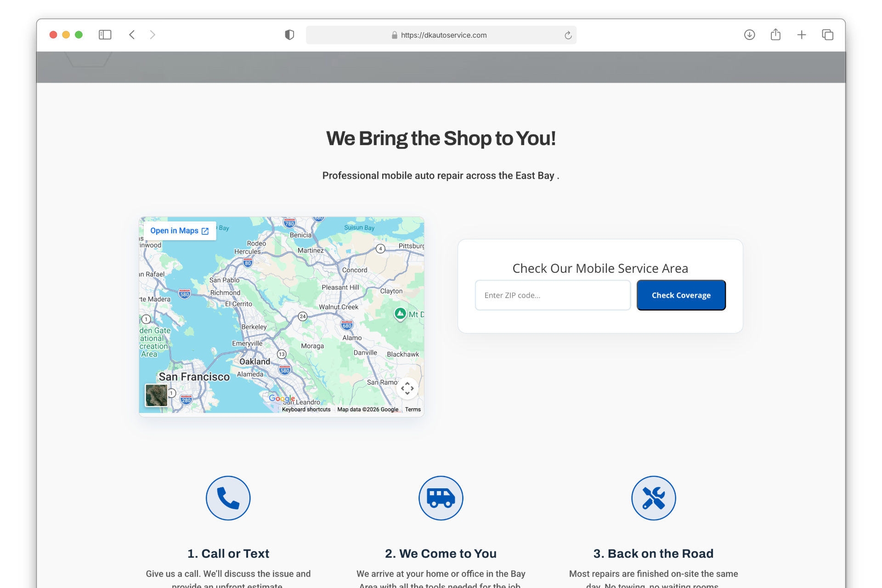Click the Check Coverage button
This screenshot has height=588, width=882.
(x=681, y=295)
